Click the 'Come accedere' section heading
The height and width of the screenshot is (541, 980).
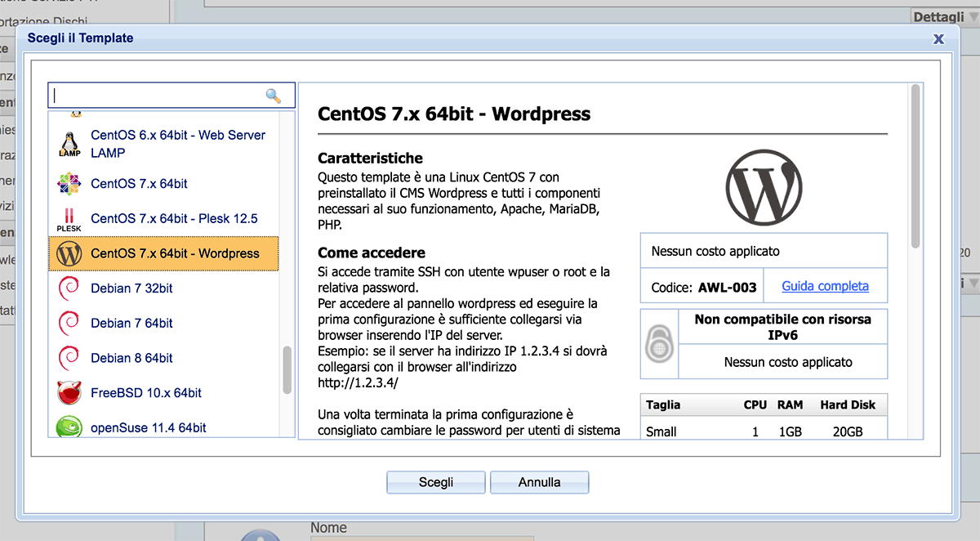372,253
